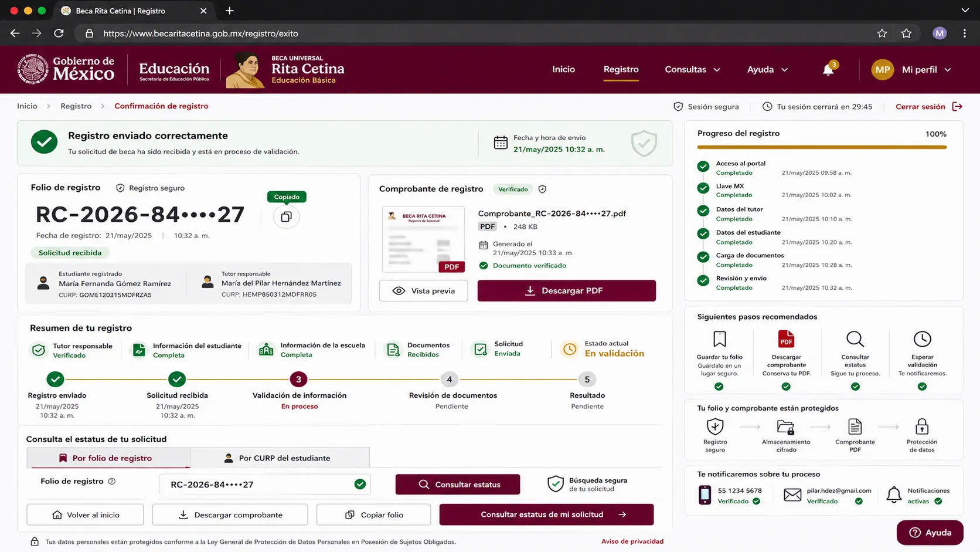Click the Descargar comprobante PDF icon
The height and width of the screenshot is (552, 980).
pos(786,339)
